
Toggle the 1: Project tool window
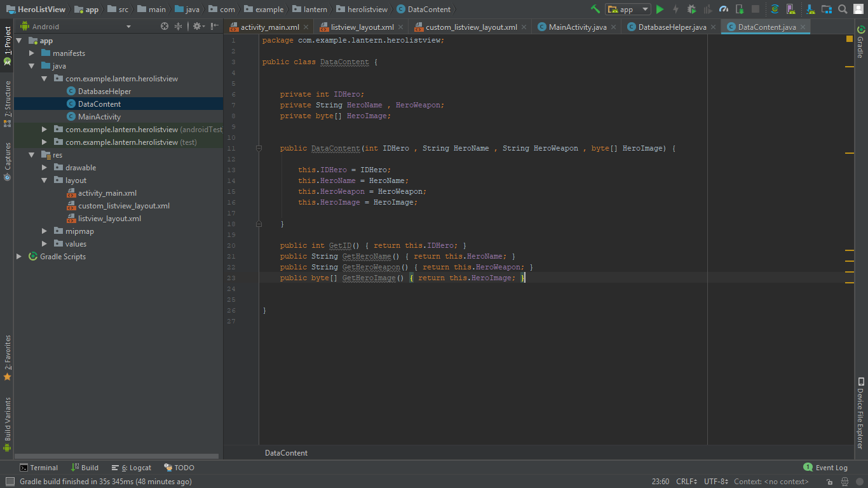click(x=7, y=46)
